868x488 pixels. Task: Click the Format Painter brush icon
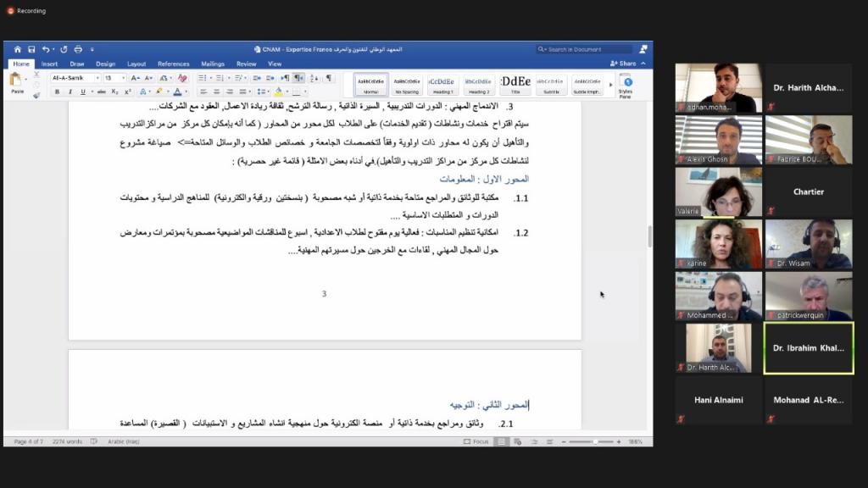(x=36, y=95)
